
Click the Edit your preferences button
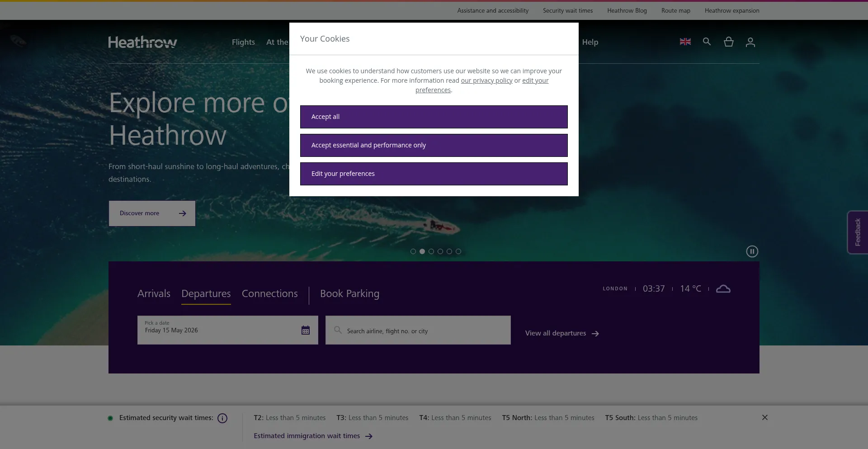click(x=434, y=174)
